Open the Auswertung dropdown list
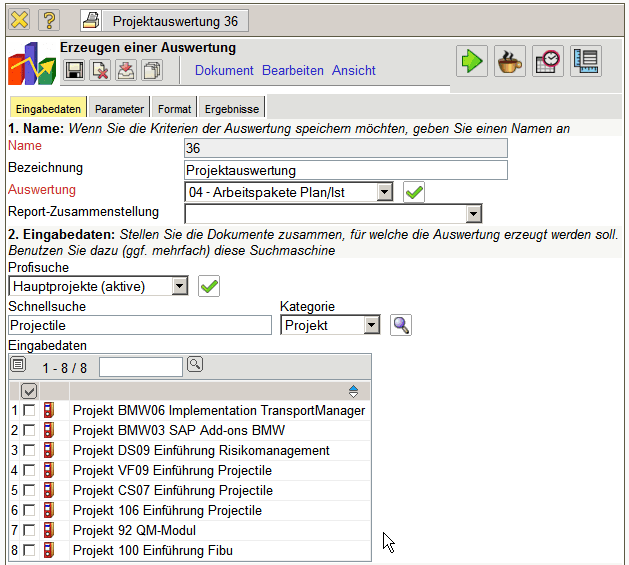The width and height of the screenshot is (629, 565). pyautogui.click(x=384, y=191)
